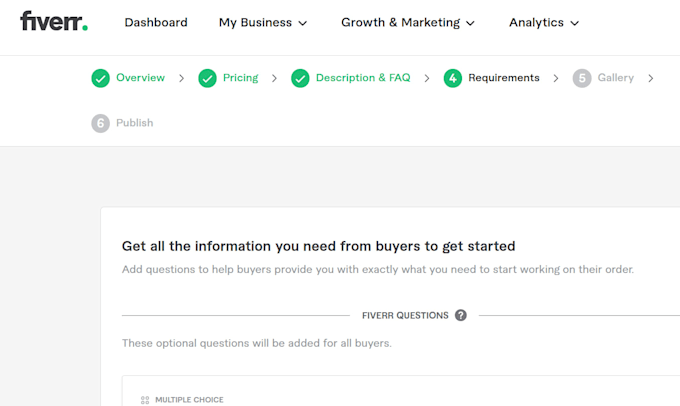The width and height of the screenshot is (680, 406).
Task: Open the Fiverr Questions help tooltip icon
Action: pos(461,315)
